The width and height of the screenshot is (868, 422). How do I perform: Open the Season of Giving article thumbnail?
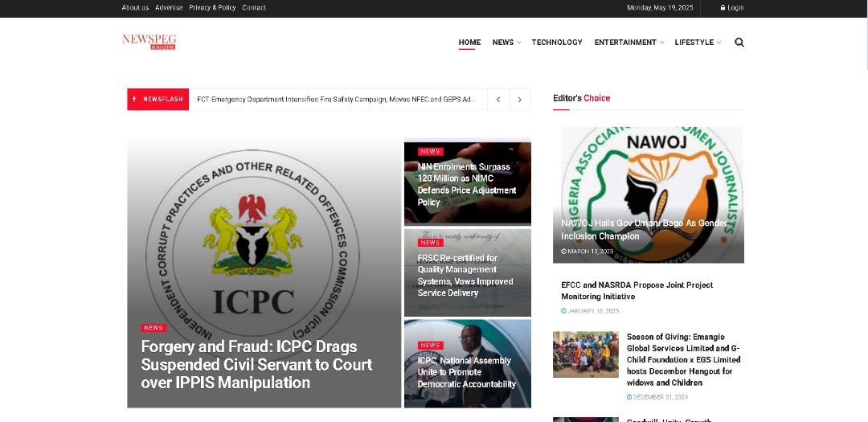coord(586,354)
